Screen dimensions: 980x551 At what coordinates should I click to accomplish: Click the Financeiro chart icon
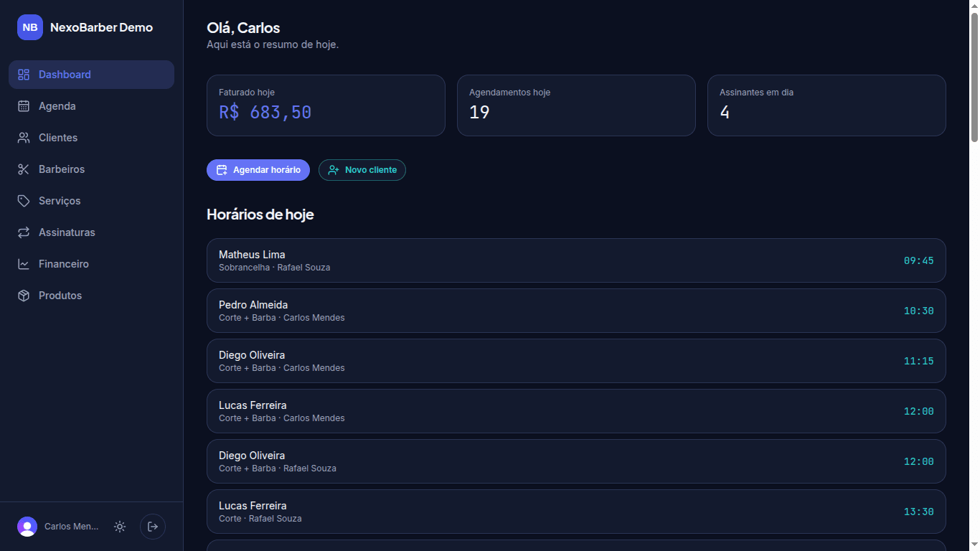pyautogui.click(x=24, y=264)
